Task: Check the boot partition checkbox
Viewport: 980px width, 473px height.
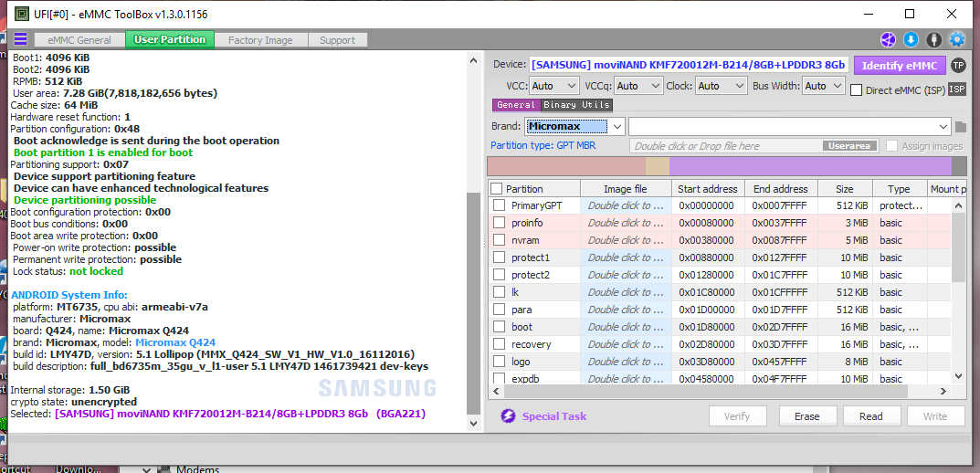Action: (x=499, y=327)
